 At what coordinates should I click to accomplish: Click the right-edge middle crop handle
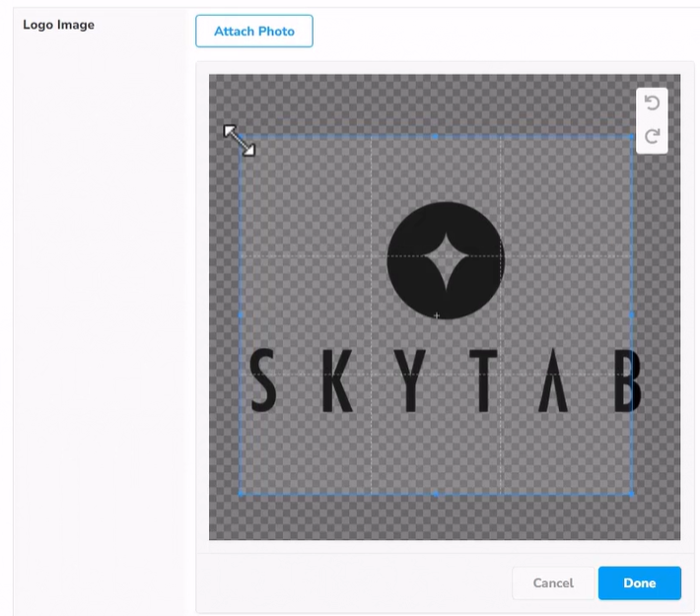point(631,314)
